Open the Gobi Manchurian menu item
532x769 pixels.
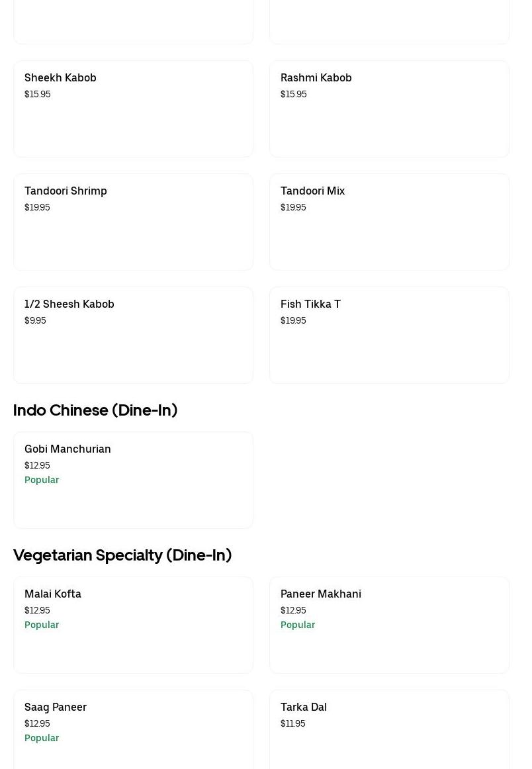133,480
